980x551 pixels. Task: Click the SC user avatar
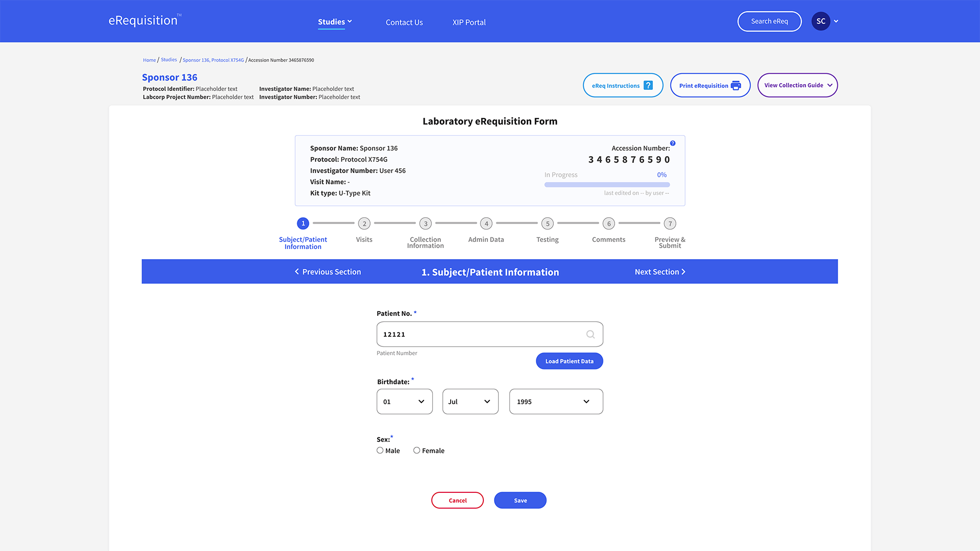[821, 21]
